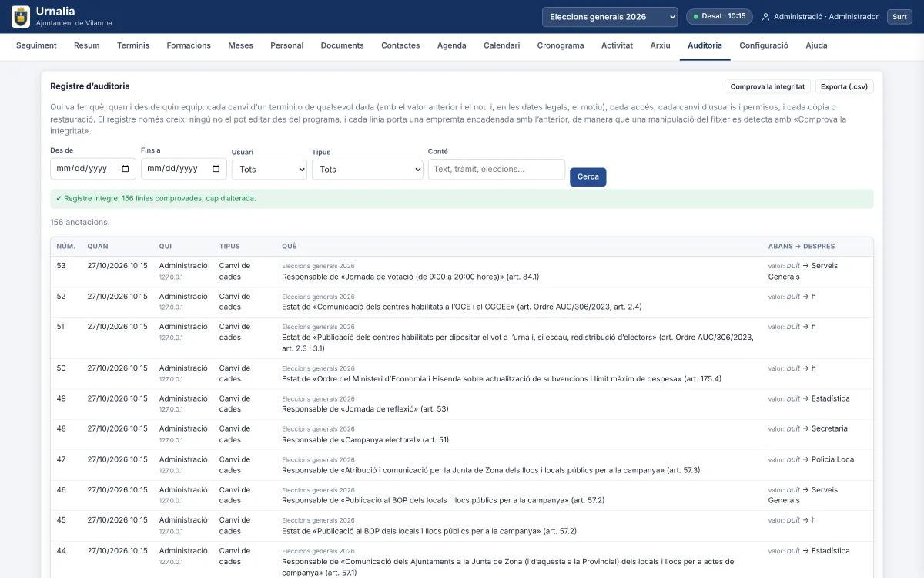The height and width of the screenshot is (578, 924).
Task: Expand the Usuari filter dropdown
Action: tap(269, 170)
